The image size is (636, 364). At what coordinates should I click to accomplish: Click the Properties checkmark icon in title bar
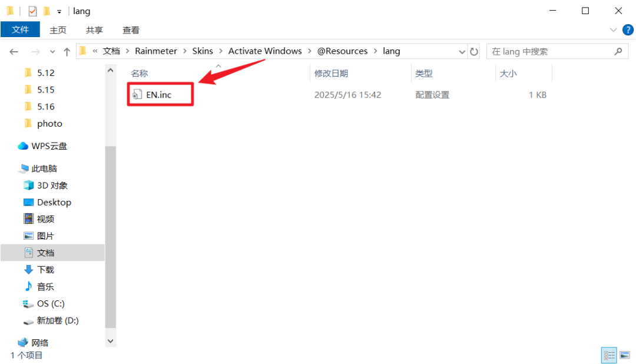click(32, 11)
